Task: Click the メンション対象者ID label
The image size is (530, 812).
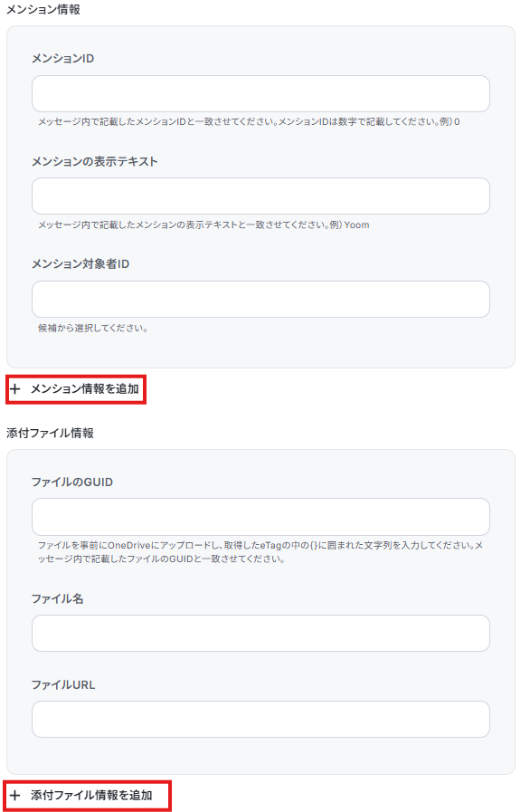Action: (x=80, y=264)
